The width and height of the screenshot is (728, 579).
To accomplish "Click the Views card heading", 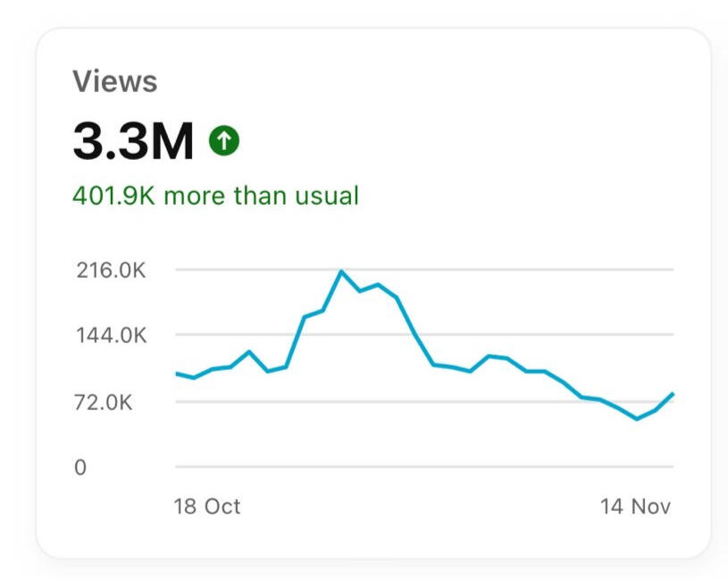I will pyautogui.click(x=114, y=82).
